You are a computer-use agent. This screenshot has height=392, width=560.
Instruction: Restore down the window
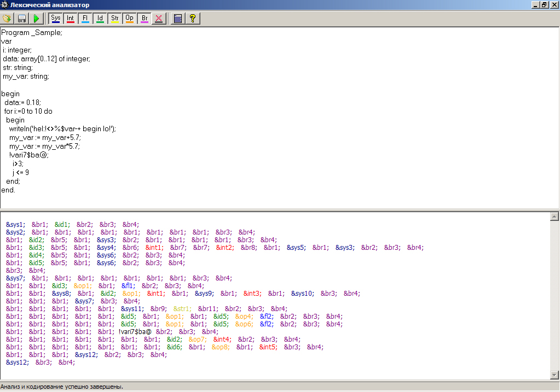[544, 5]
